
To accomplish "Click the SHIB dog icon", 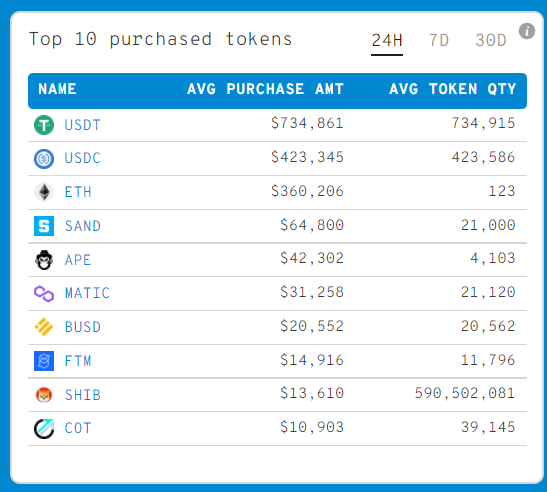I will point(44,395).
